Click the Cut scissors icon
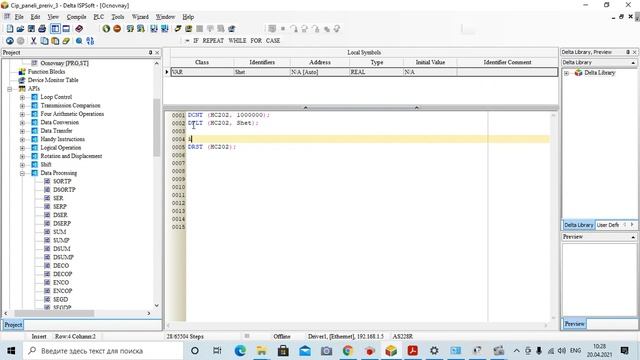This screenshot has height=360, width=640. (x=33, y=41)
